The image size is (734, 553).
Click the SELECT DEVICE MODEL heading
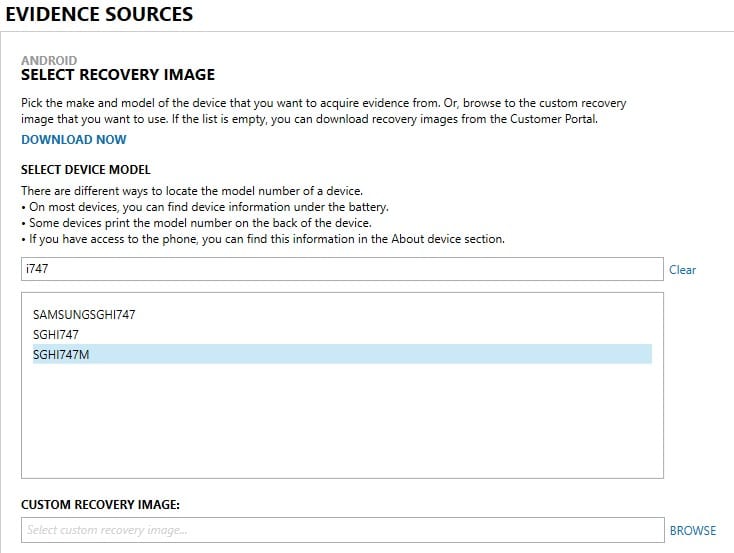coord(86,170)
